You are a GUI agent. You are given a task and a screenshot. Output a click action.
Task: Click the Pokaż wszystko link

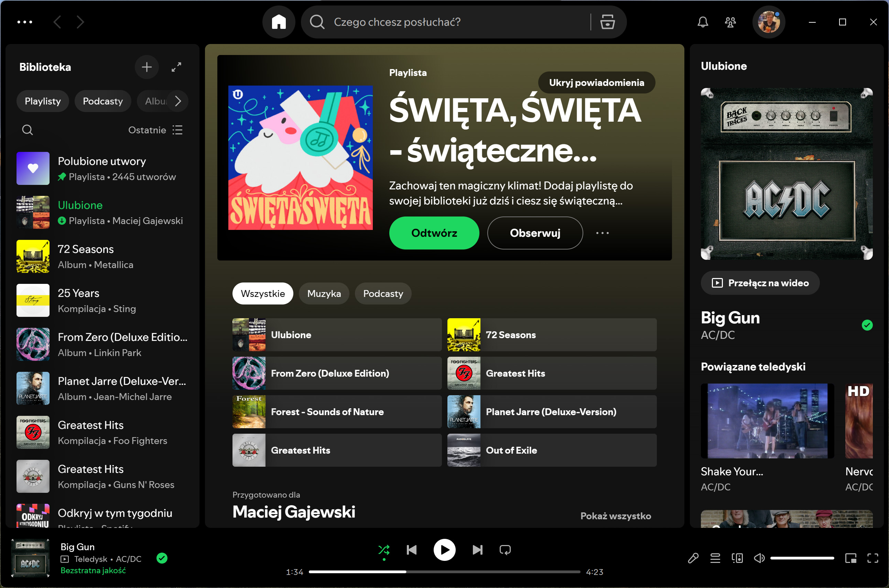click(616, 516)
